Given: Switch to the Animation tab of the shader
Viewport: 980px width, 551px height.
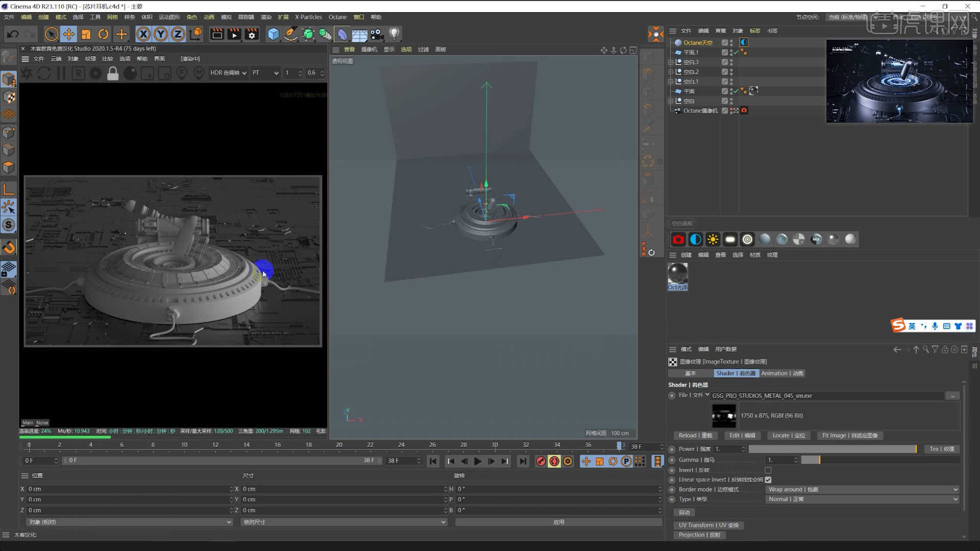Looking at the screenshot, I should click(x=782, y=373).
